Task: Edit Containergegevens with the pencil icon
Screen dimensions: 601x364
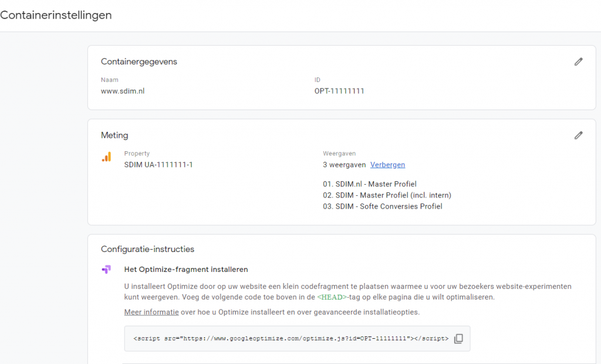Action: pos(578,62)
